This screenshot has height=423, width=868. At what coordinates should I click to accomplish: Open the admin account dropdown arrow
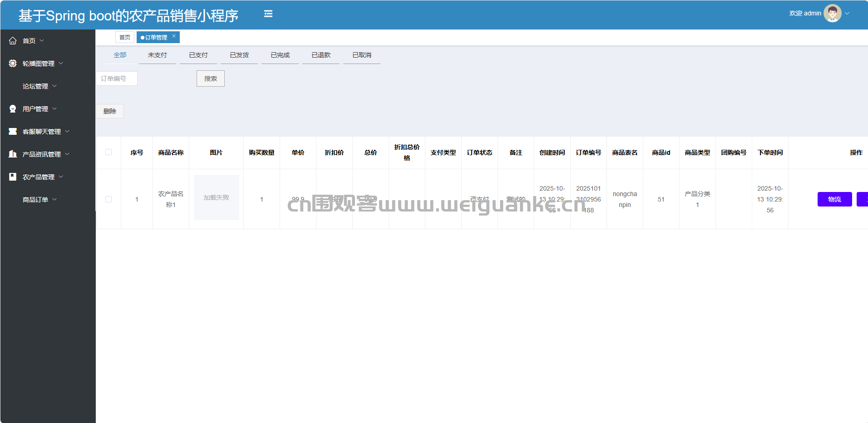847,14
